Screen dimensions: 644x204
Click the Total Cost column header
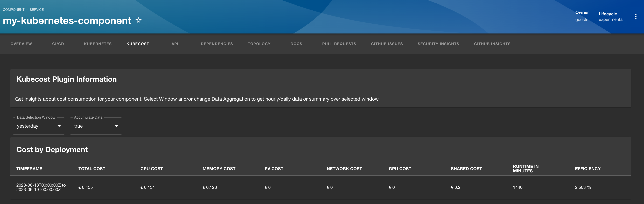(x=92, y=169)
